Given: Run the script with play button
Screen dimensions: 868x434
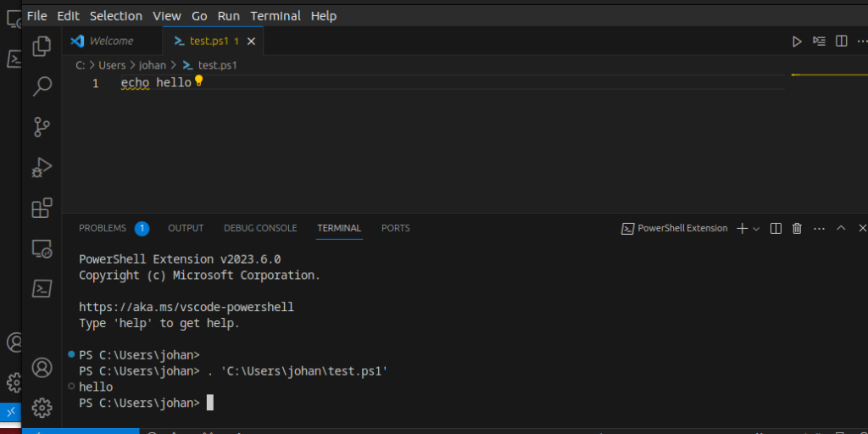Looking at the screenshot, I should click(x=797, y=42).
